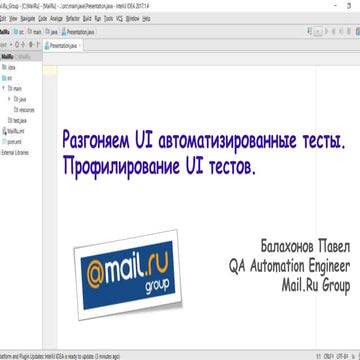Click the green Run arrow button
Screen dimensions: 360x360
click(327, 32)
